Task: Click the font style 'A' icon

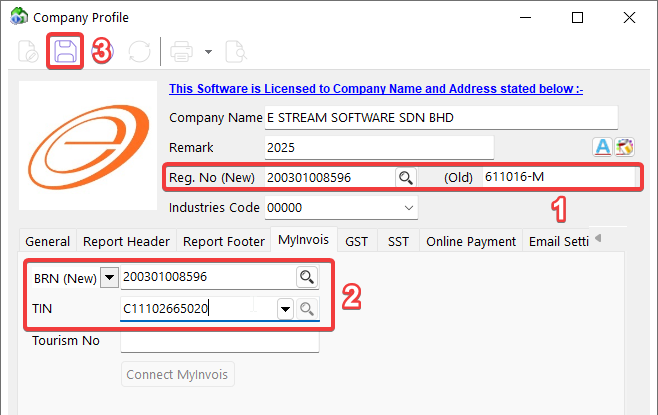Action: coord(603,148)
